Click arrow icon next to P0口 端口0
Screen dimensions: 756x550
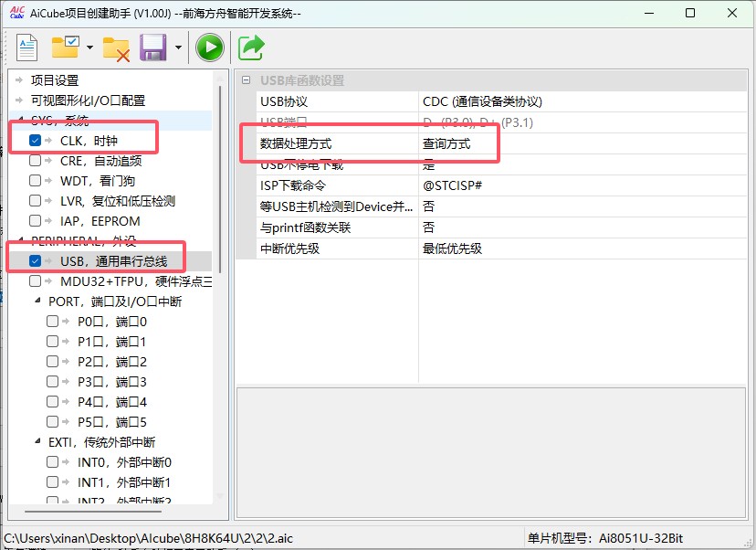click(x=66, y=322)
